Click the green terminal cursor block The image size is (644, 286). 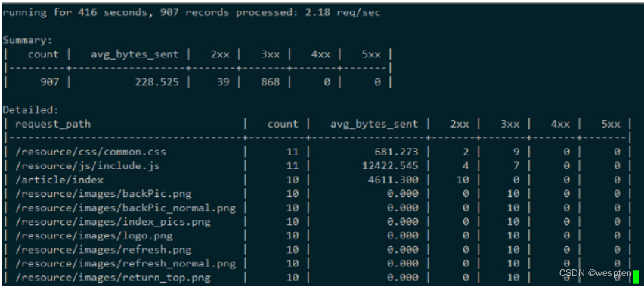tap(636, 276)
